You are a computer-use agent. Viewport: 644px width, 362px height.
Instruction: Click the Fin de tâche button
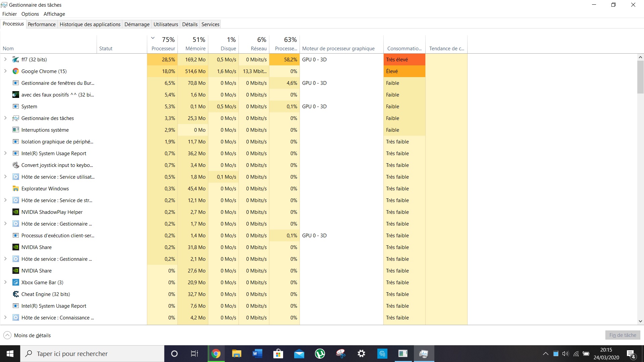623,335
